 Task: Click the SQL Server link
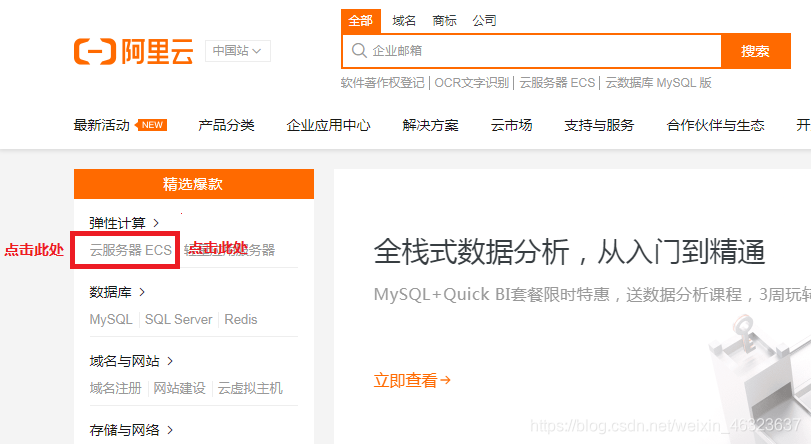pos(178,319)
